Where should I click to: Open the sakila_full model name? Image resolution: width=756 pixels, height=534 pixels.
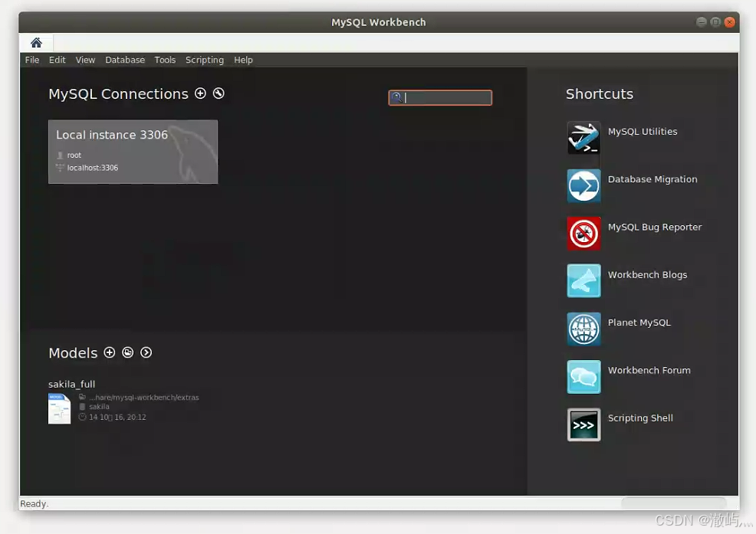tap(72, 384)
